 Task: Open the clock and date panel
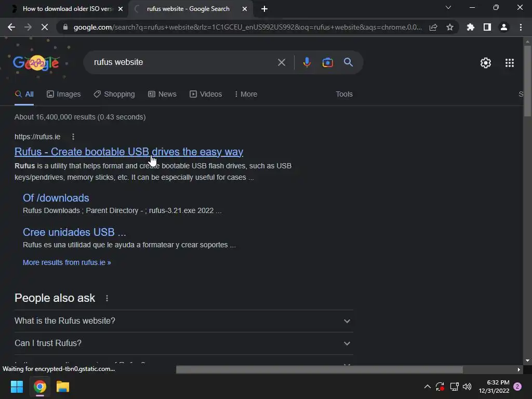pos(494,387)
